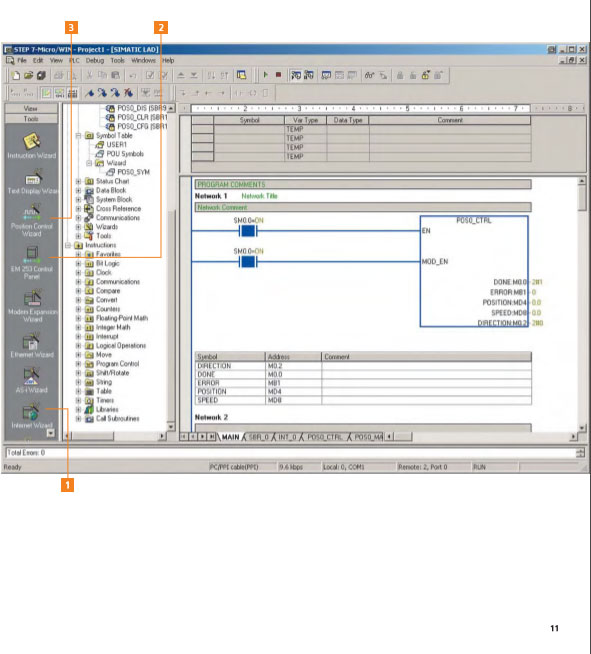
Task: Click the yellow Force lock icon
Action: (x=425, y=75)
